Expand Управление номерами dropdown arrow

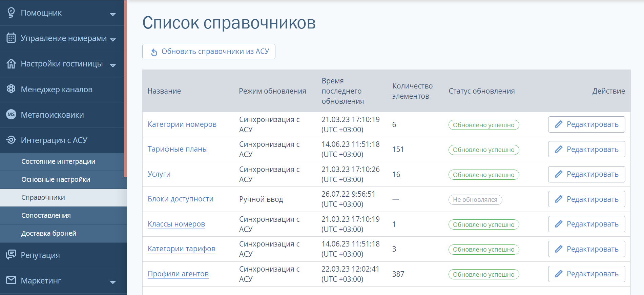point(113,40)
